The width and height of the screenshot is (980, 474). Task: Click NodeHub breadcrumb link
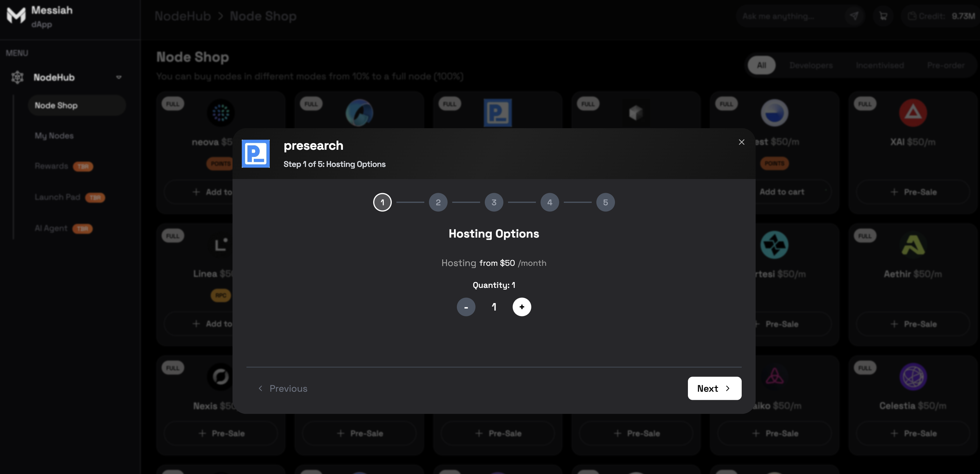(x=183, y=16)
